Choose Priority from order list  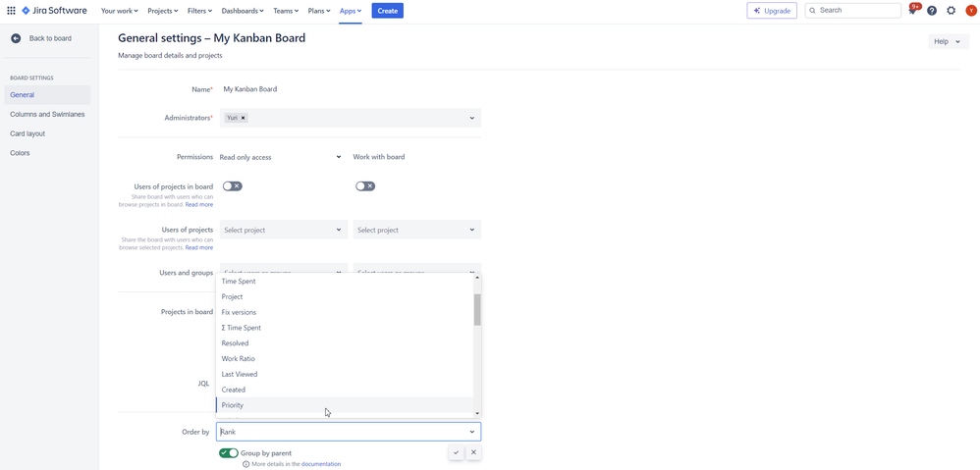[345, 405]
